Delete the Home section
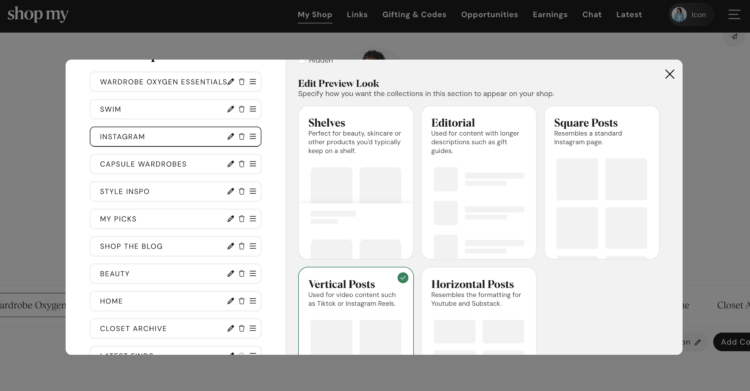The image size is (750, 391). tap(242, 301)
